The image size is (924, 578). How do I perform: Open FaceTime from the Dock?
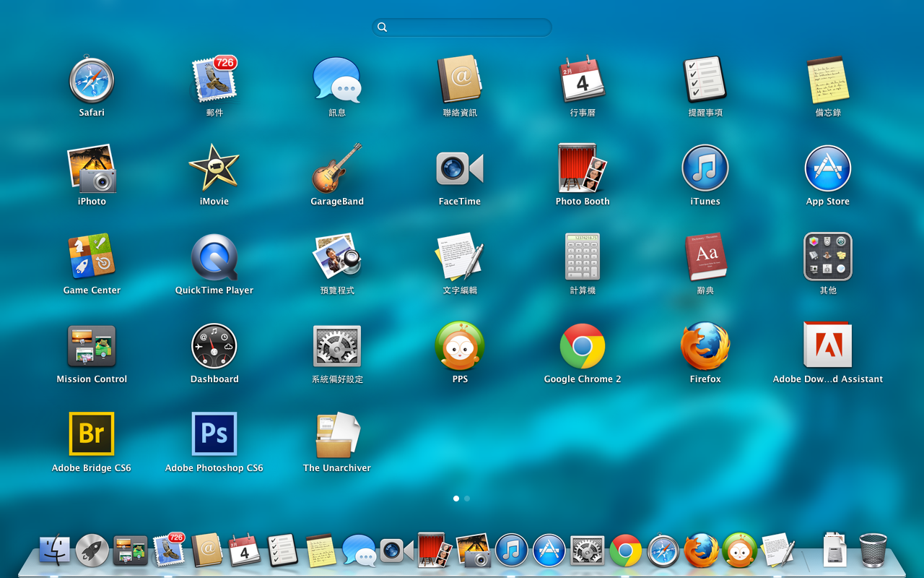pos(396,551)
